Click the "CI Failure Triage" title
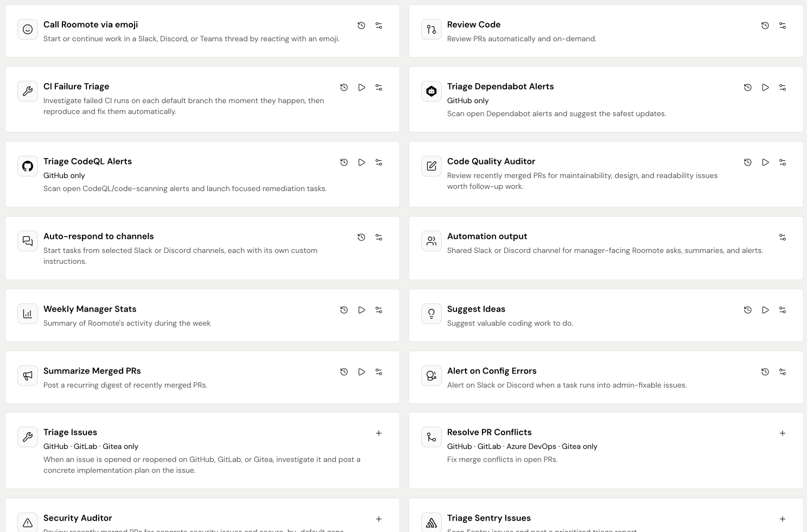Screen dimensions: 807x532 [x=76, y=86]
